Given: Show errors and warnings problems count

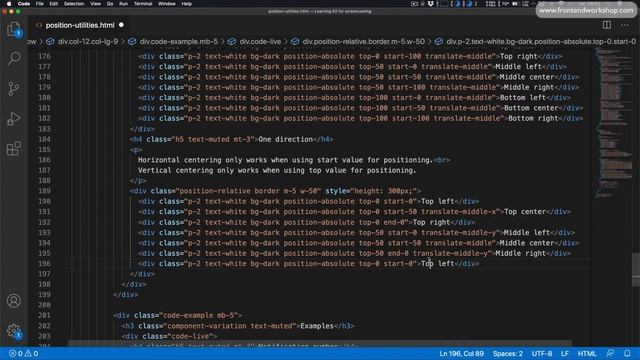Looking at the screenshot, I should click(23, 353).
